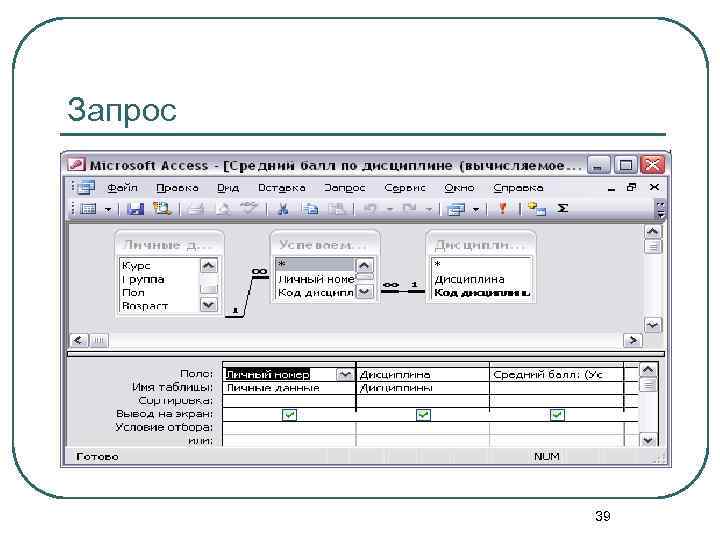Toggle show checkbox for Личный номер column
Image resolution: width=720 pixels, height=540 pixels.
pyautogui.click(x=289, y=415)
